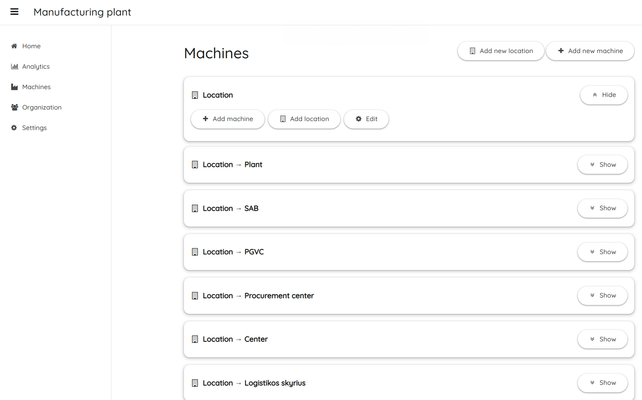Click the Location → PGVC label
642x400 pixels.
click(233, 252)
